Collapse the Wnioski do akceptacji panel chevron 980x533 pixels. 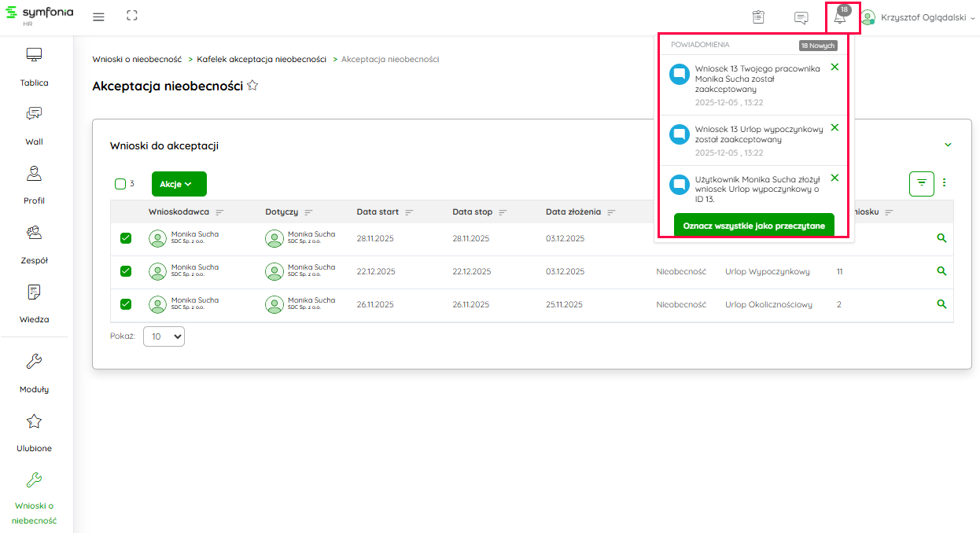click(948, 145)
